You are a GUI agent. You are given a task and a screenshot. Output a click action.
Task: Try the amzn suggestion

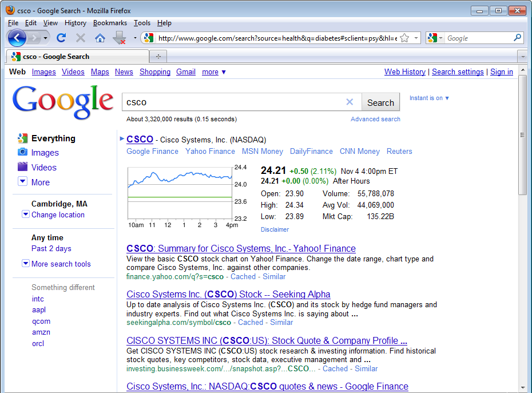click(41, 332)
